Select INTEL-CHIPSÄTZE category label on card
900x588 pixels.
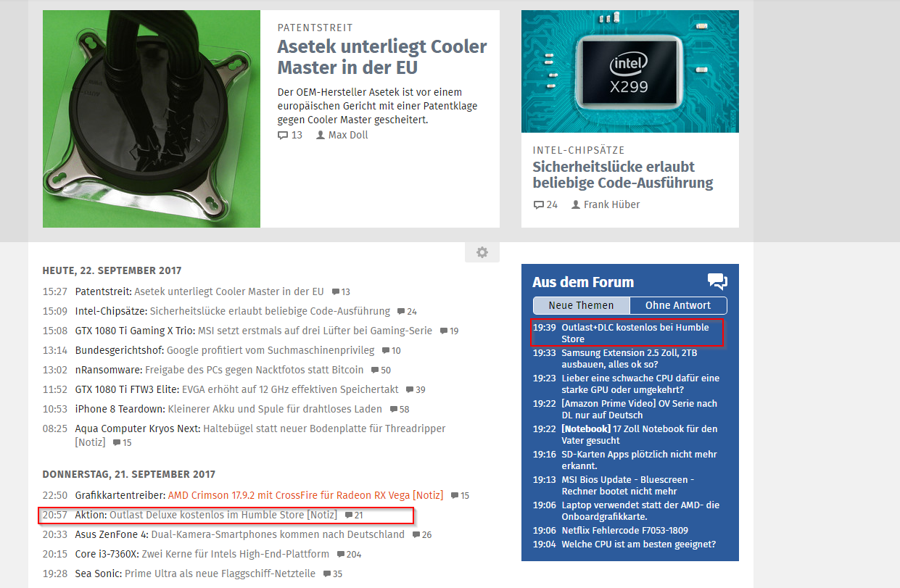579,150
